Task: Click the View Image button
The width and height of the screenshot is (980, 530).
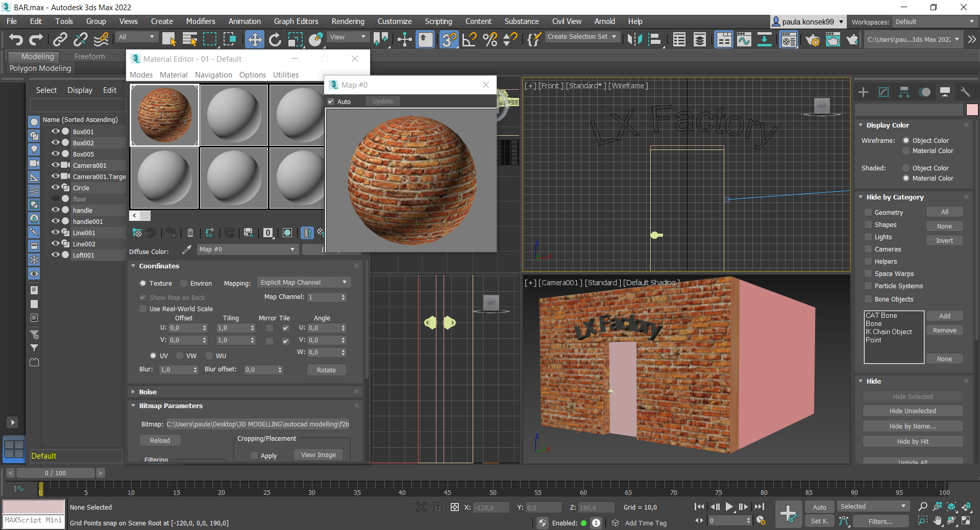Action: [x=318, y=455]
